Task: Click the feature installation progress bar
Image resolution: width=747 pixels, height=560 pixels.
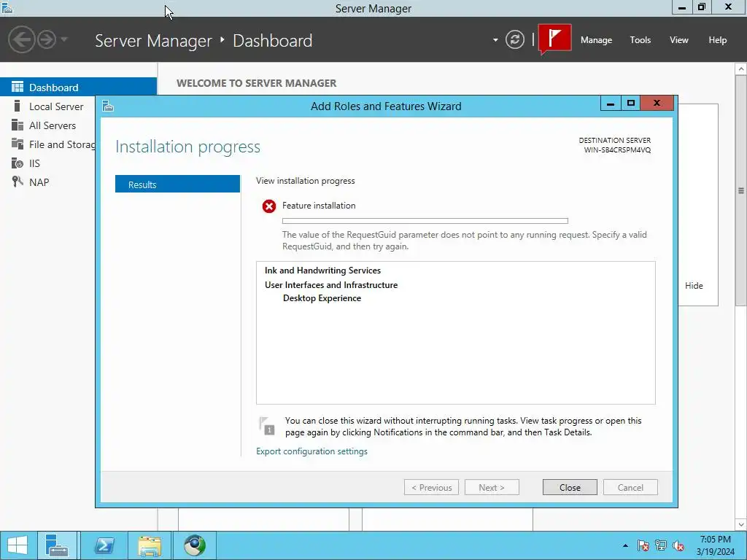Action: 425,221
